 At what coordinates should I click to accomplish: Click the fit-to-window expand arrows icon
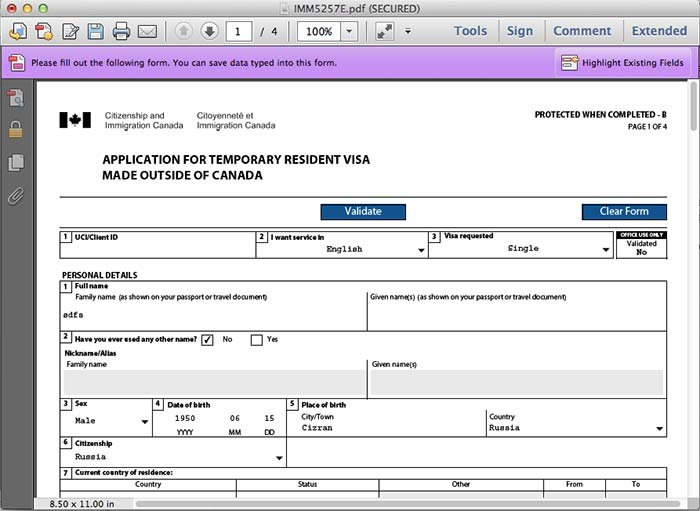tap(385, 31)
